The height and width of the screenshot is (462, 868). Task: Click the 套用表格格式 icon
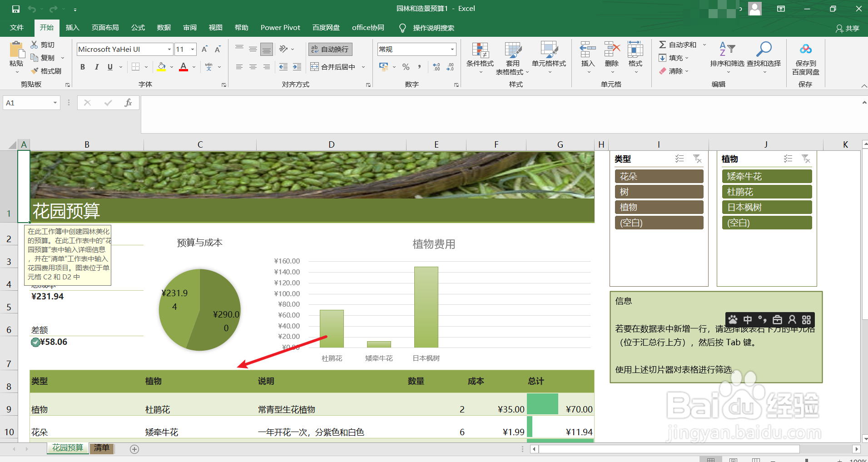[x=512, y=58]
